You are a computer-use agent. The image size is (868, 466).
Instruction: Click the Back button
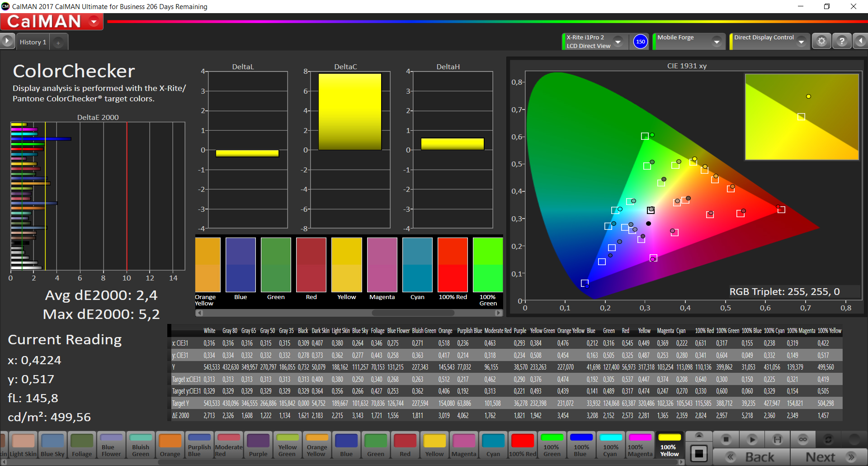click(751, 457)
